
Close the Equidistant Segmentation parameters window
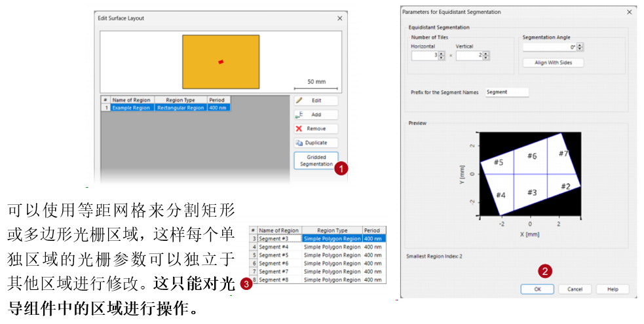[629, 12]
